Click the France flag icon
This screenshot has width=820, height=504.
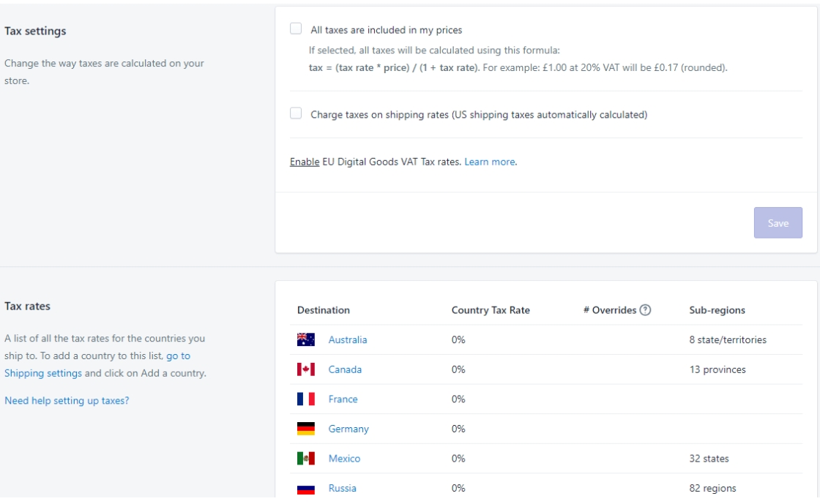point(306,399)
